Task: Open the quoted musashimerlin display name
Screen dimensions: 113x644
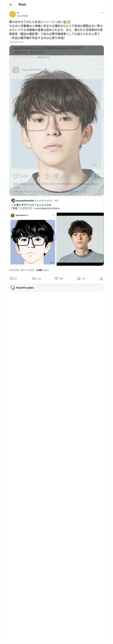Action: (x=25, y=200)
